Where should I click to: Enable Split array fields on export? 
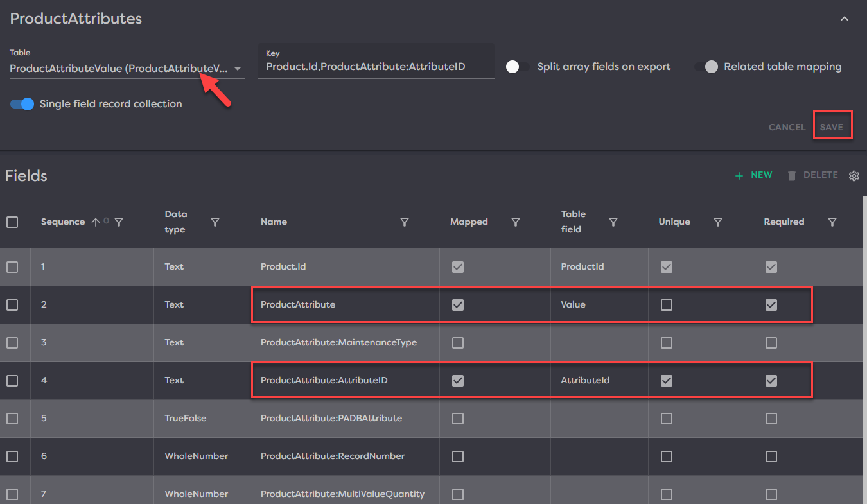coord(518,67)
